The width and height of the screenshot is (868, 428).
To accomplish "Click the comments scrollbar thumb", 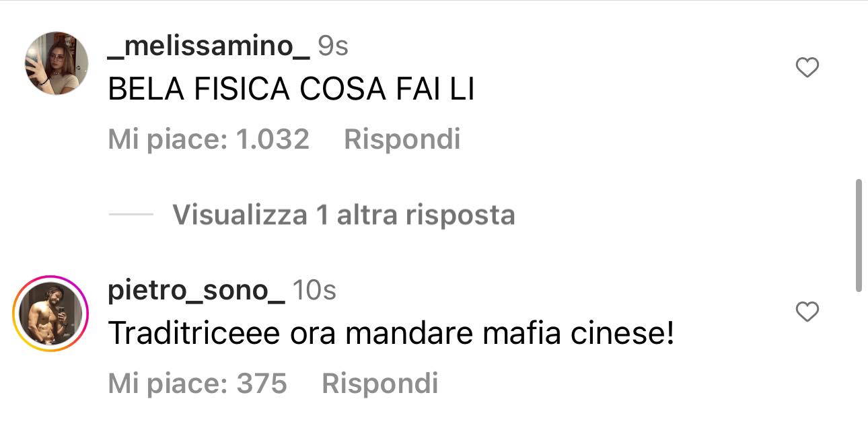I will pos(858,236).
